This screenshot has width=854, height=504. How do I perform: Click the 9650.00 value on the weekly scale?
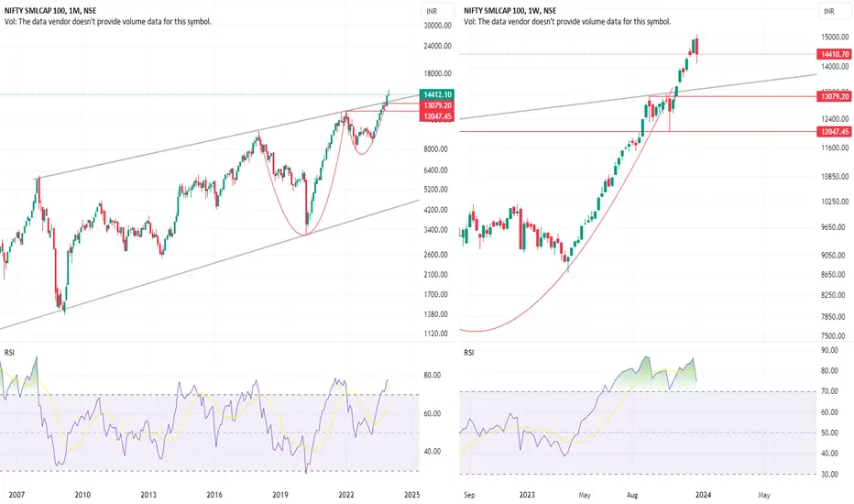(x=833, y=227)
